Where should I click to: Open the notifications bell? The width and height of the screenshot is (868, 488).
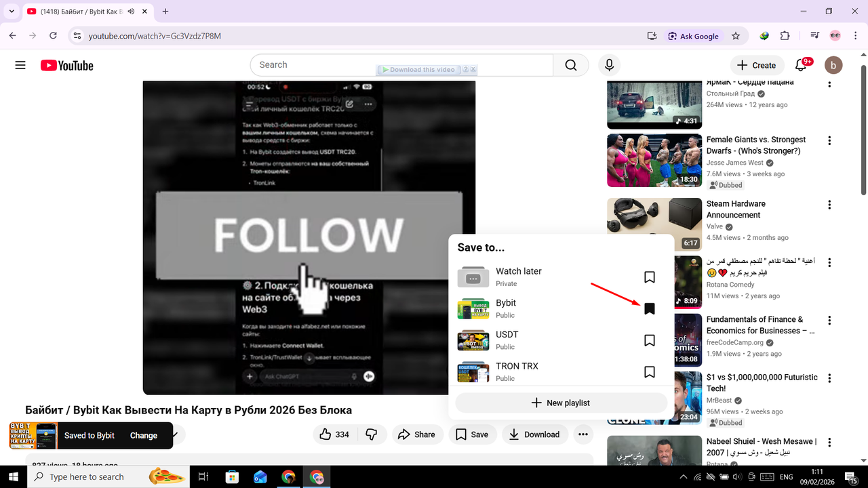coord(800,65)
